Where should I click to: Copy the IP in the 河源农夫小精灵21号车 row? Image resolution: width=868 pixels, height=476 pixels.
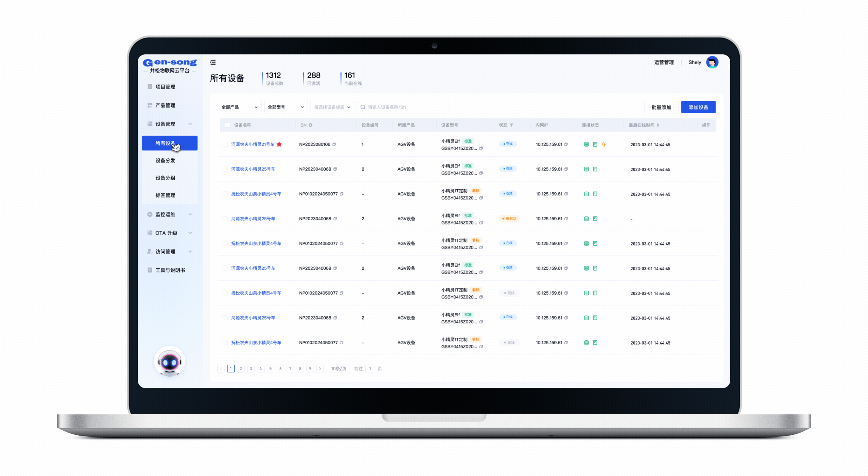566,144
